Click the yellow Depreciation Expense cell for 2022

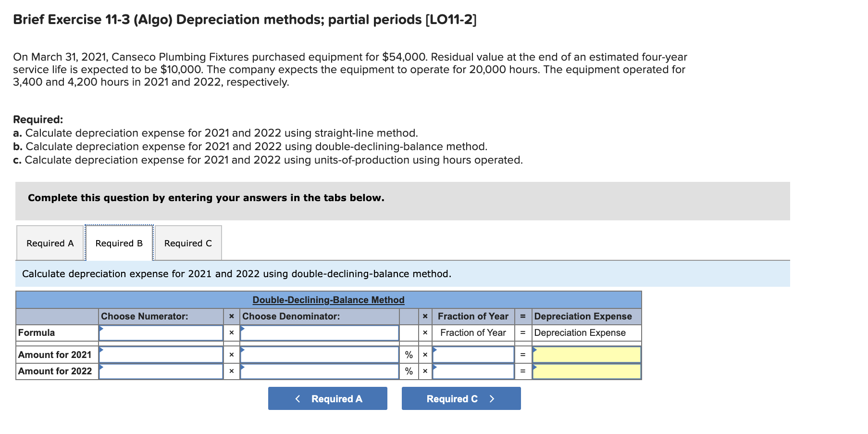coord(585,371)
